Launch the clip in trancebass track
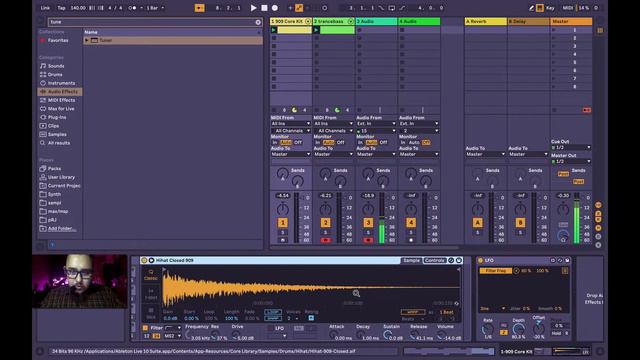Viewport: 640px width, 360px height. [316, 30]
